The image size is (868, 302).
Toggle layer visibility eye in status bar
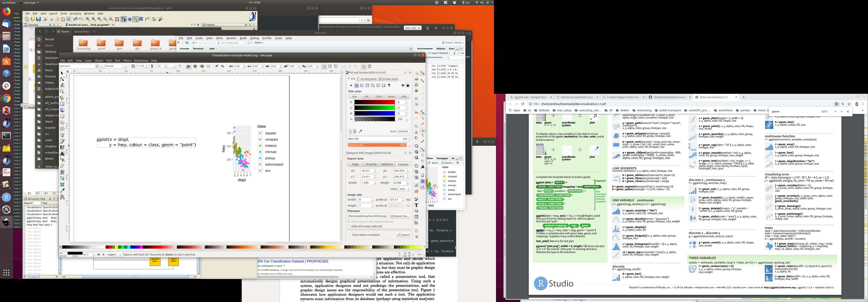[x=98, y=255]
